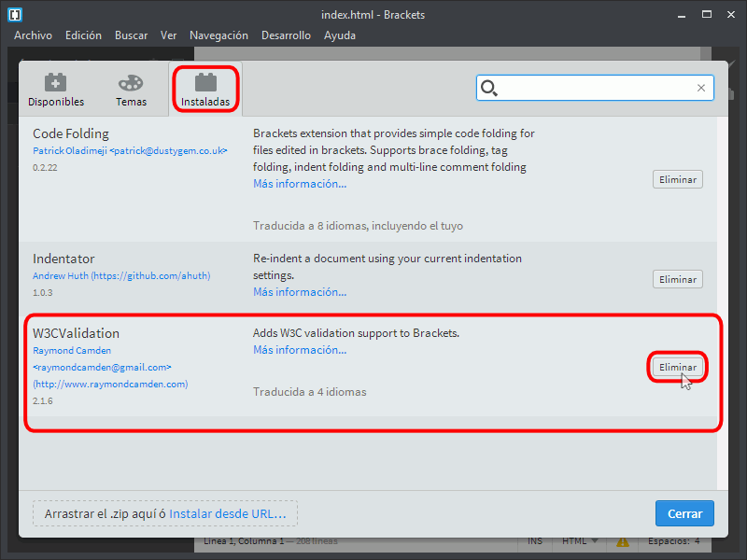Click Espacios indentation setting in status bar

point(673,541)
